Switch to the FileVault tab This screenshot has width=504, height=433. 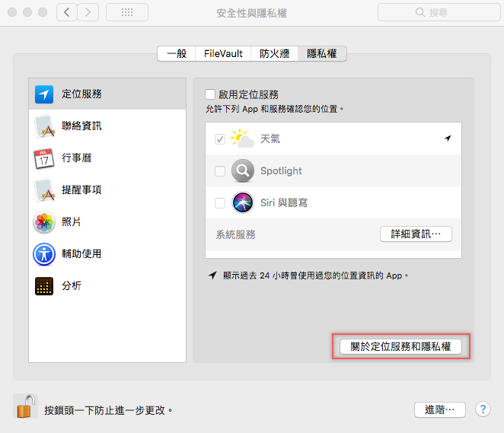pos(223,53)
